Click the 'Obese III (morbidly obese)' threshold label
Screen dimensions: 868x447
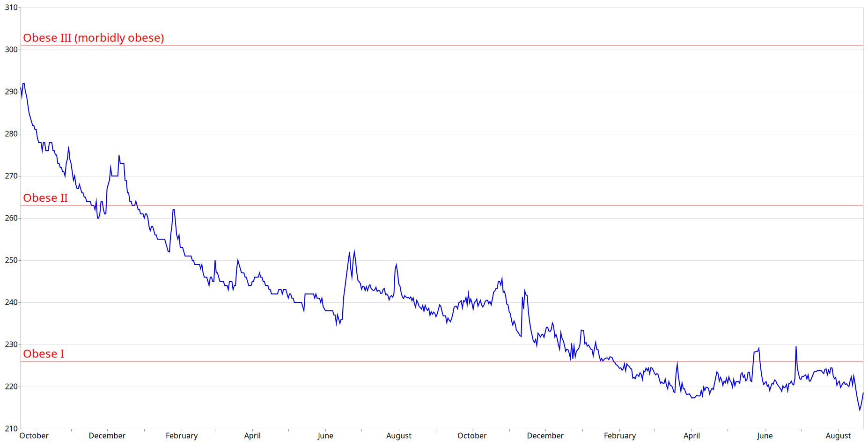point(94,38)
